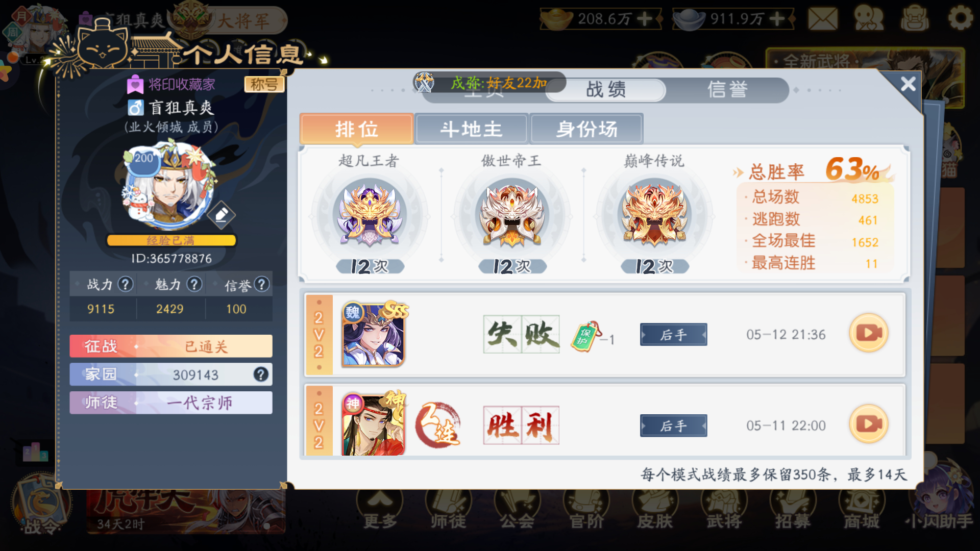Open the 师徒 一代宗师 entry
This screenshot has height=551, width=980.
tap(171, 403)
